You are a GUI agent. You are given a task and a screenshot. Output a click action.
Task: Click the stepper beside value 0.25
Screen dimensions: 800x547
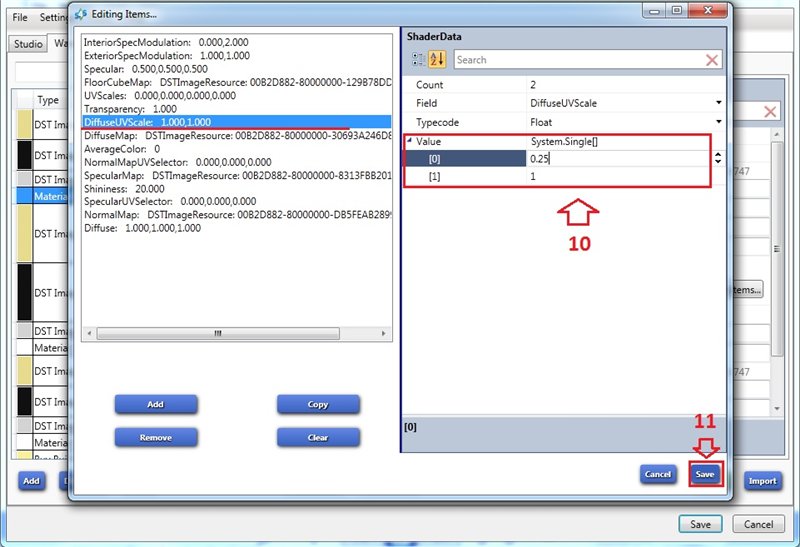click(x=717, y=158)
